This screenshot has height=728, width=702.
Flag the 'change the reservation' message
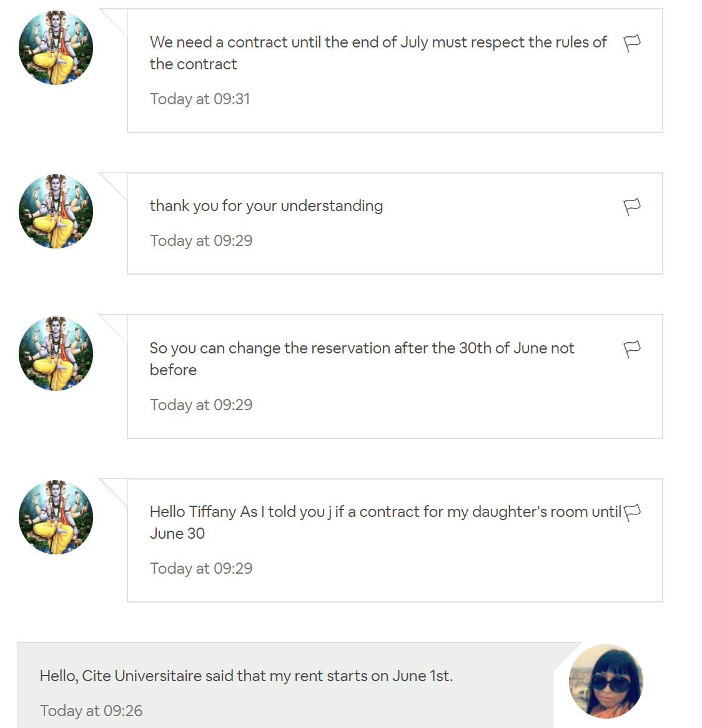point(632,349)
